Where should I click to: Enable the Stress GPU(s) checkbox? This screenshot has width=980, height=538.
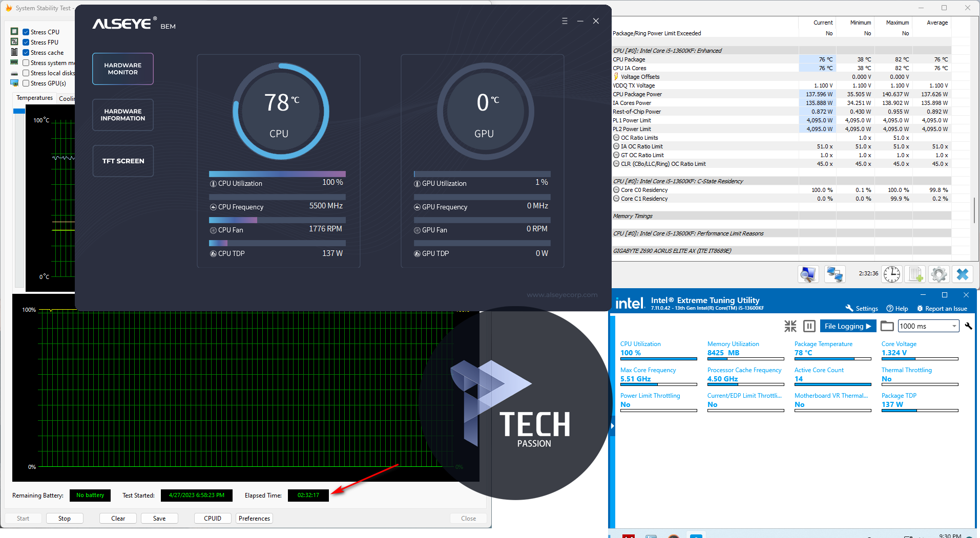click(26, 83)
